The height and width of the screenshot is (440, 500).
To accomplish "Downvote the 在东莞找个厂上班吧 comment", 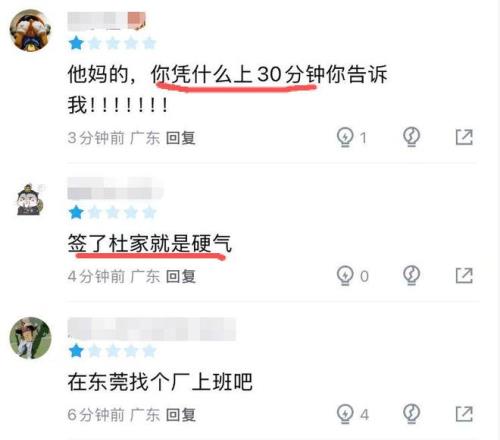I will 411,414.
